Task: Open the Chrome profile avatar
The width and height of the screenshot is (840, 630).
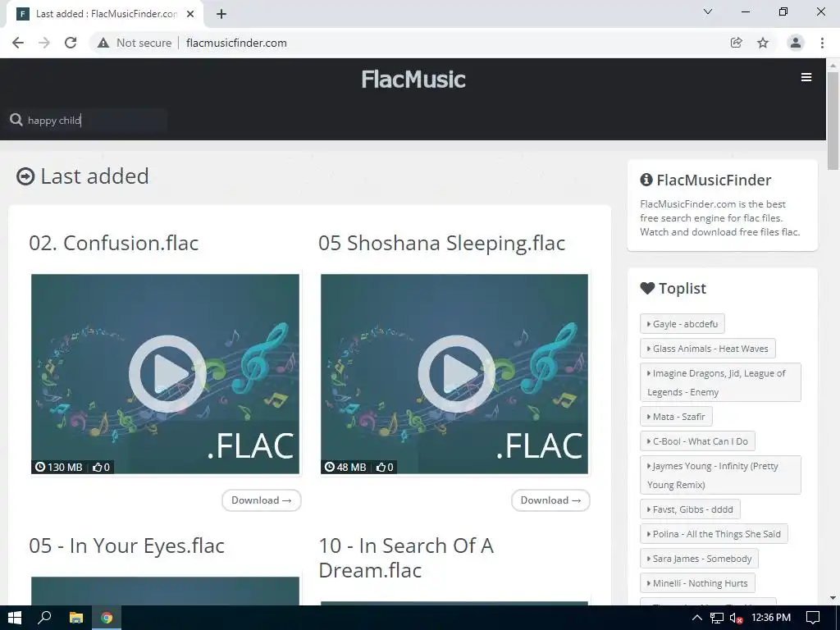Action: click(796, 43)
